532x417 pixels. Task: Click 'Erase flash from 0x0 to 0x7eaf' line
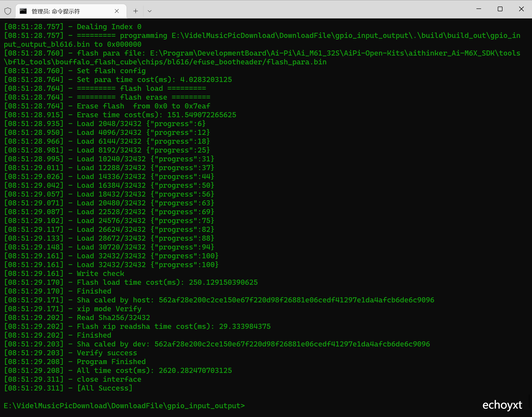coord(107,106)
